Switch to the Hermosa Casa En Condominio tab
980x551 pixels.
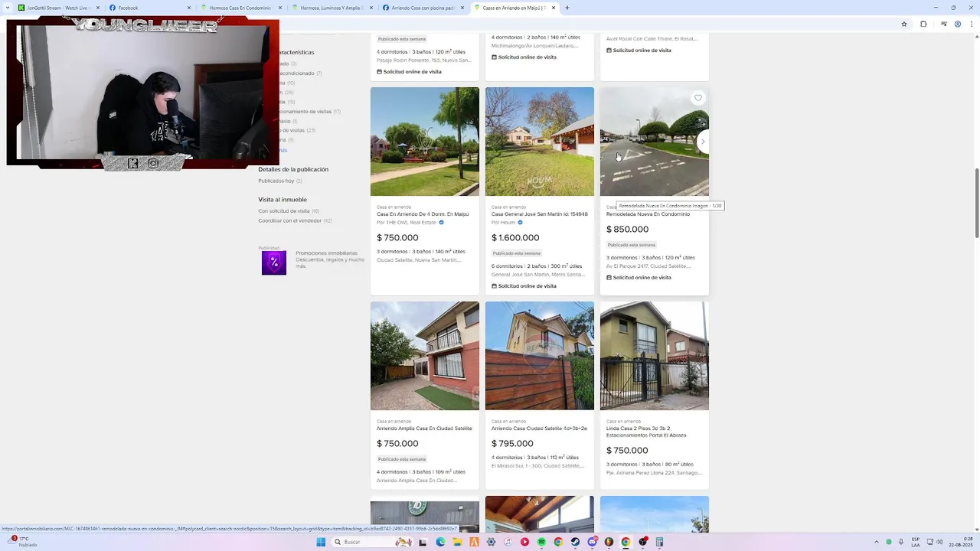pyautogui.click(x=240, y=8)
